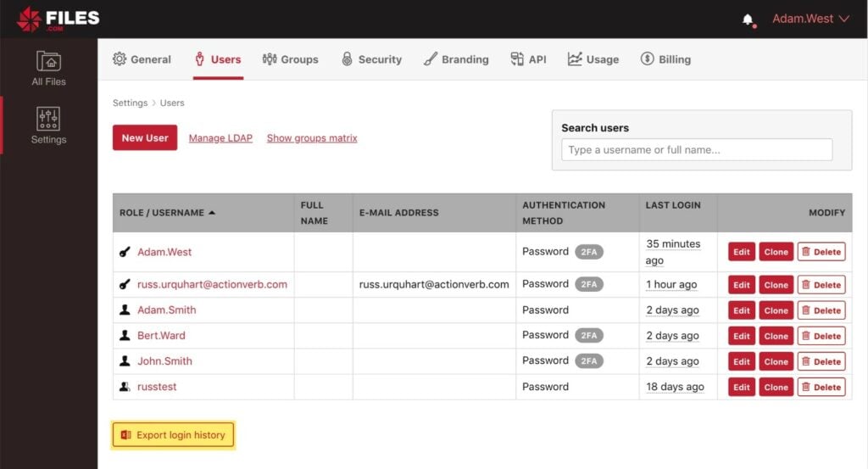Image resolution: width=868 pixels, height=469 pixels.
Task: Open russ.urquhart@actionverb.com username link
Action: [212, 285]
